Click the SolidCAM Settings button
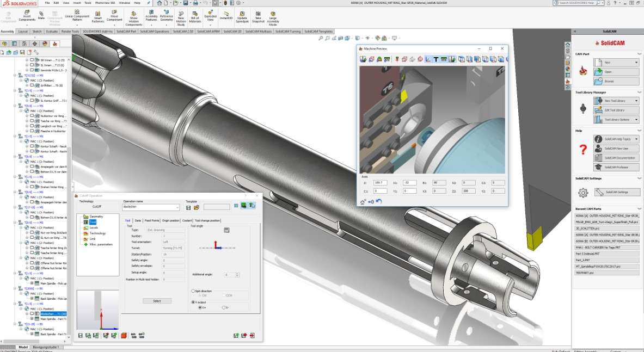Viewport: 644px width, 352px height. [616, 192]
